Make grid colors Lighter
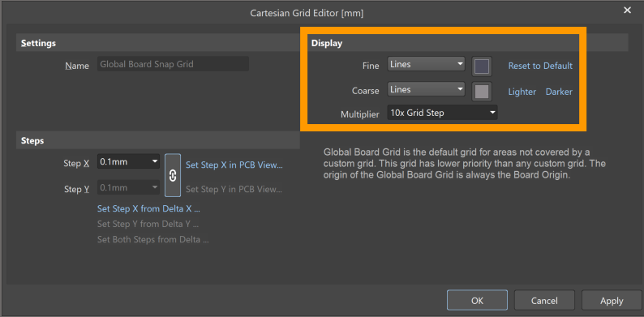 click(522, 92)
